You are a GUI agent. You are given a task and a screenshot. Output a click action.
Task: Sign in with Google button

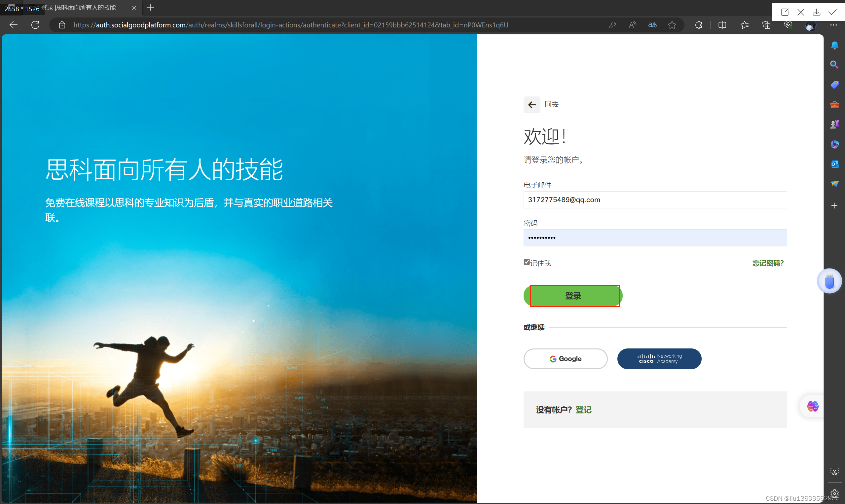coord(565,359)
